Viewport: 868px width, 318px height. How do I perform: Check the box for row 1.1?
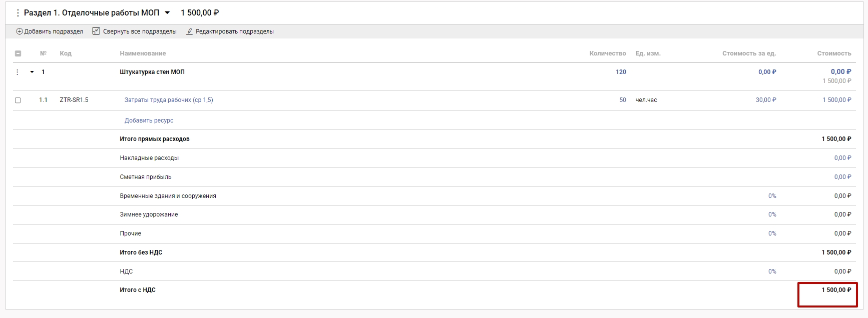[18, 100]
